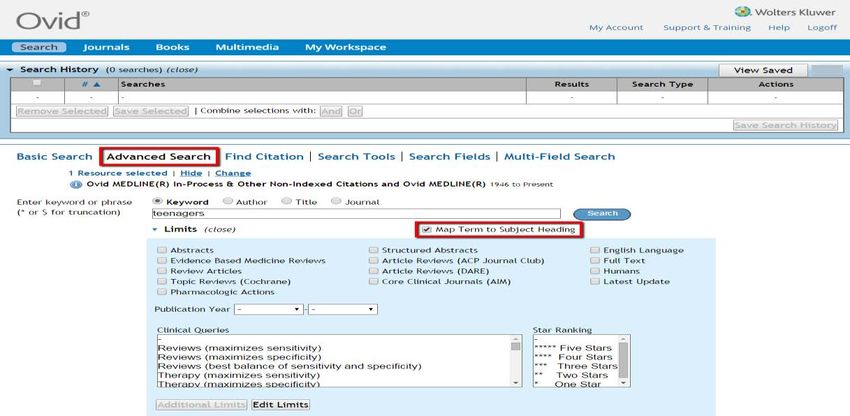Click the info icon beside Ovid MEDLINE(R)
This screenshot has width=850, height=416.
pyautogui.click(x=75, y=184)
